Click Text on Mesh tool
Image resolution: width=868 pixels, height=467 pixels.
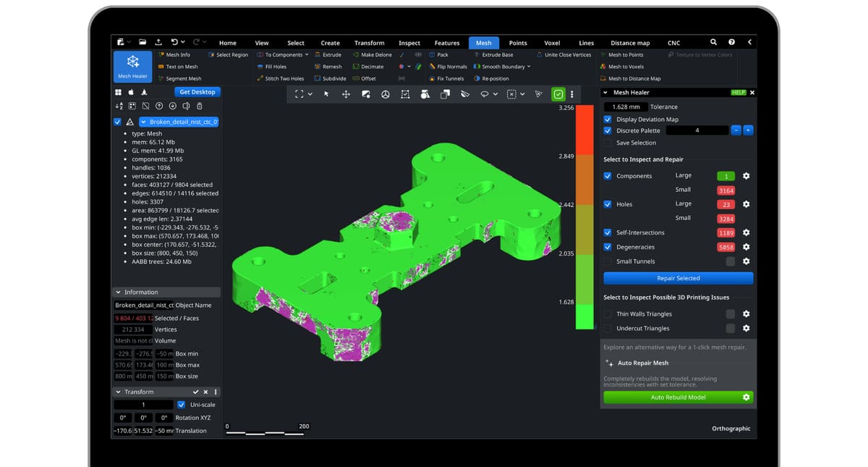click(x=177, y=67)
